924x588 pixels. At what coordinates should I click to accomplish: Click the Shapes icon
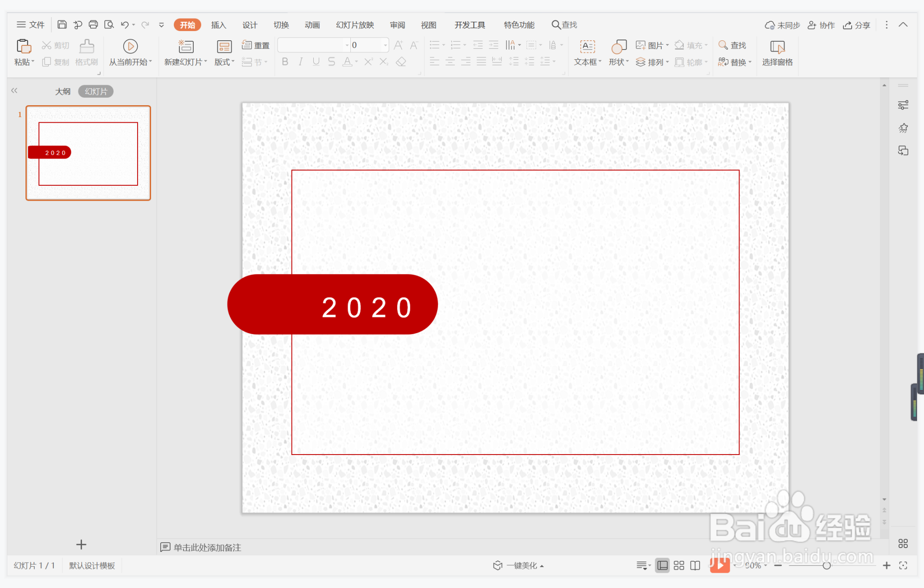click(619, 46)
